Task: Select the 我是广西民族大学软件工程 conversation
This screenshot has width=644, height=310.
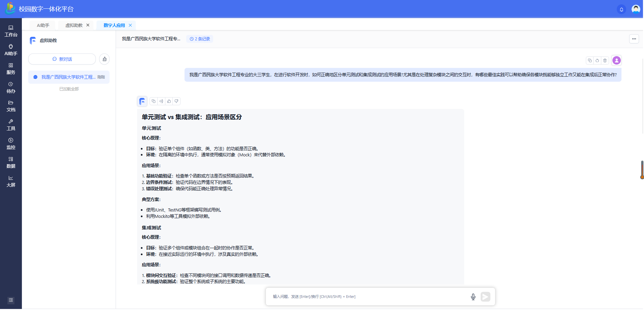Action: (x=69, y=77)
